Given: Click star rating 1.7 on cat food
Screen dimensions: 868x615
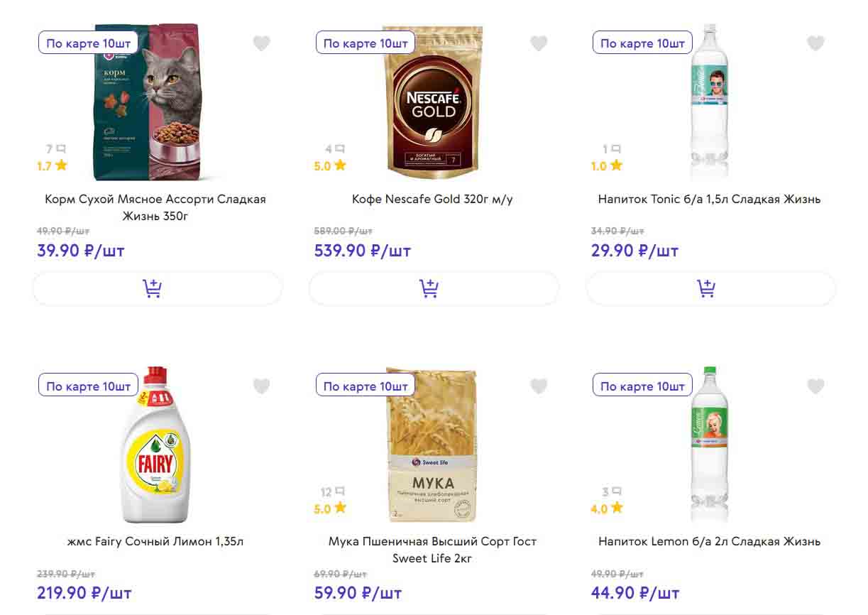Looking at the screenshot, I should pos(52,165).
